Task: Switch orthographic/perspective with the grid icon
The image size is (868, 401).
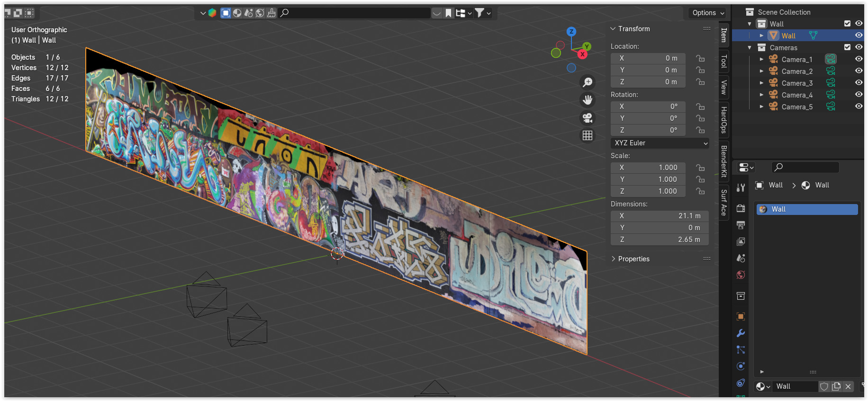Action: point(588,135)
